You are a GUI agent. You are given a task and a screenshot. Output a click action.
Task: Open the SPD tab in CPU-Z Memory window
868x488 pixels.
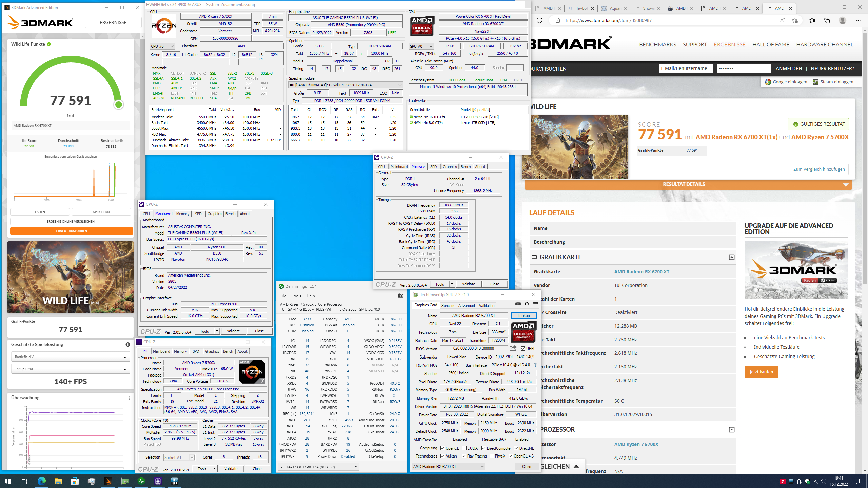pyautogui.click(x=433, y=167)
